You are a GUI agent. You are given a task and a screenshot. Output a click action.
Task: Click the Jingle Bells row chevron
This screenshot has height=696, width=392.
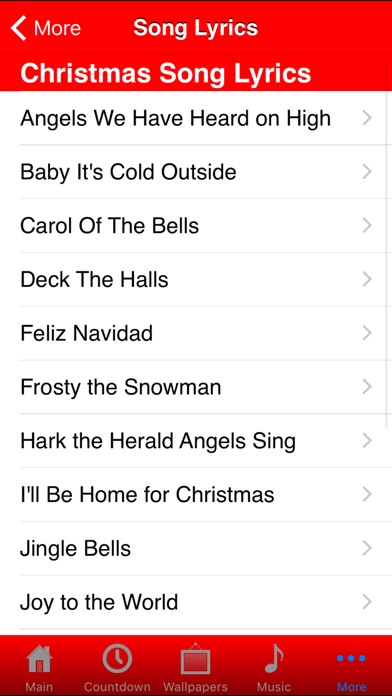point(367,549)
